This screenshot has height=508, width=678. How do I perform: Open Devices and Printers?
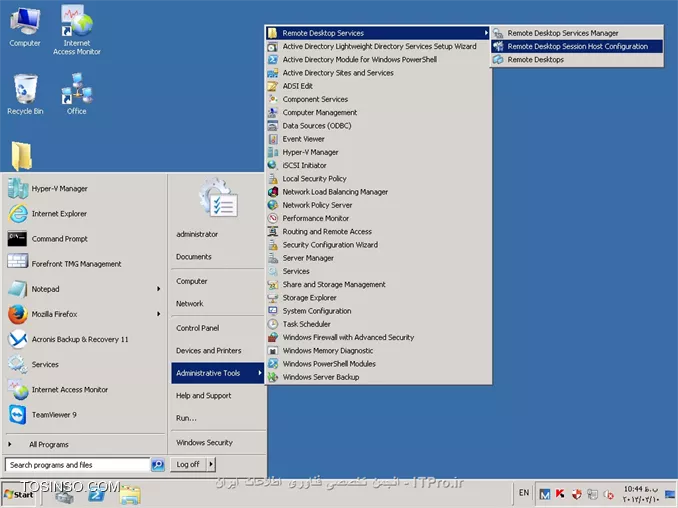click(x=208, y=351)
